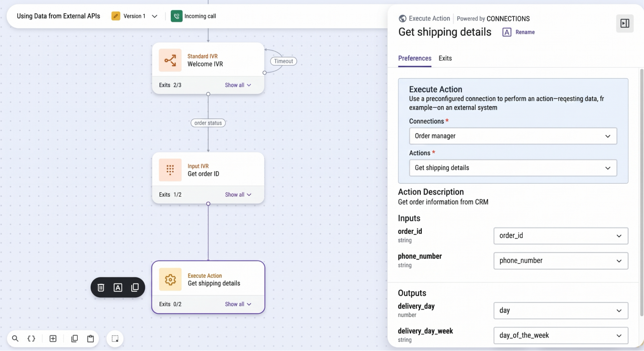Collapse the side panel icon
The image size is (644, 351).
pos(625,23)
